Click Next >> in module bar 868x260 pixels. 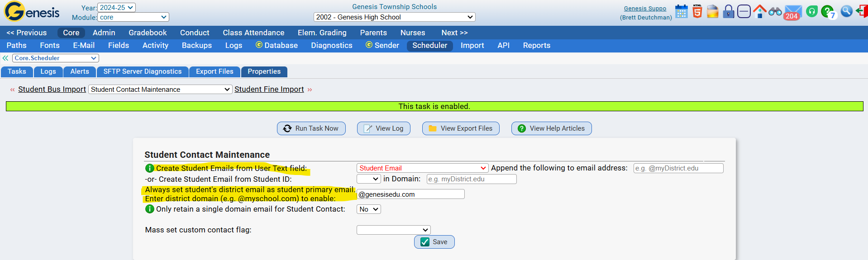454,33
